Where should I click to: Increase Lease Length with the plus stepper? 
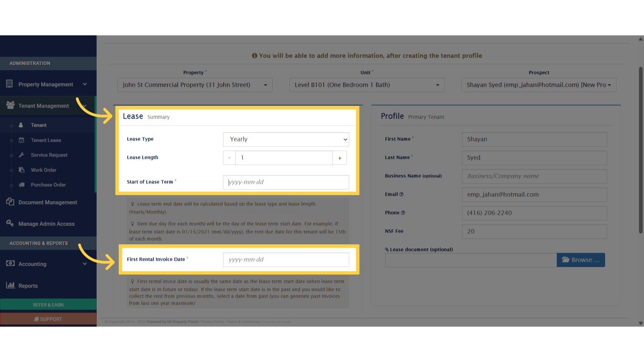pos(340,158)
